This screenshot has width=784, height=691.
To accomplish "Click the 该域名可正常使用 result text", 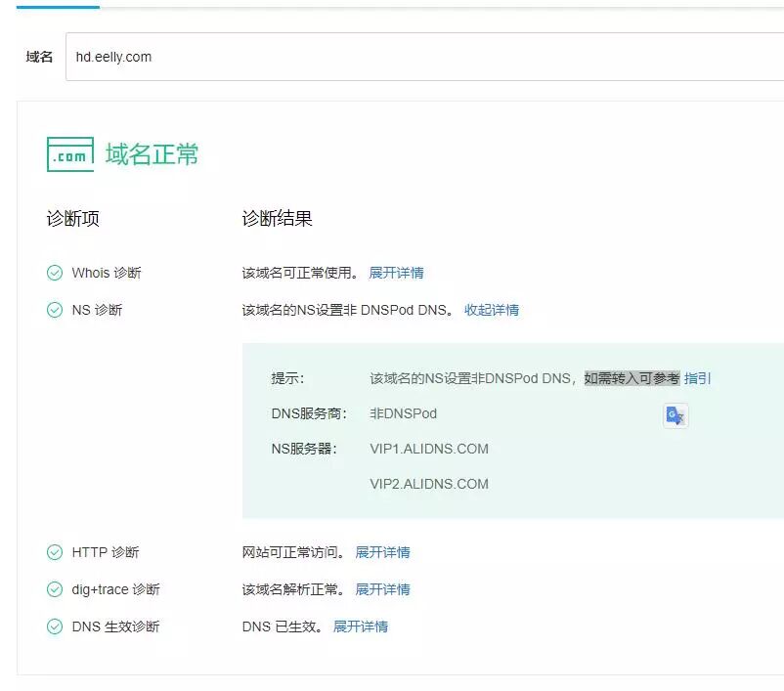I will click(300, 273).
